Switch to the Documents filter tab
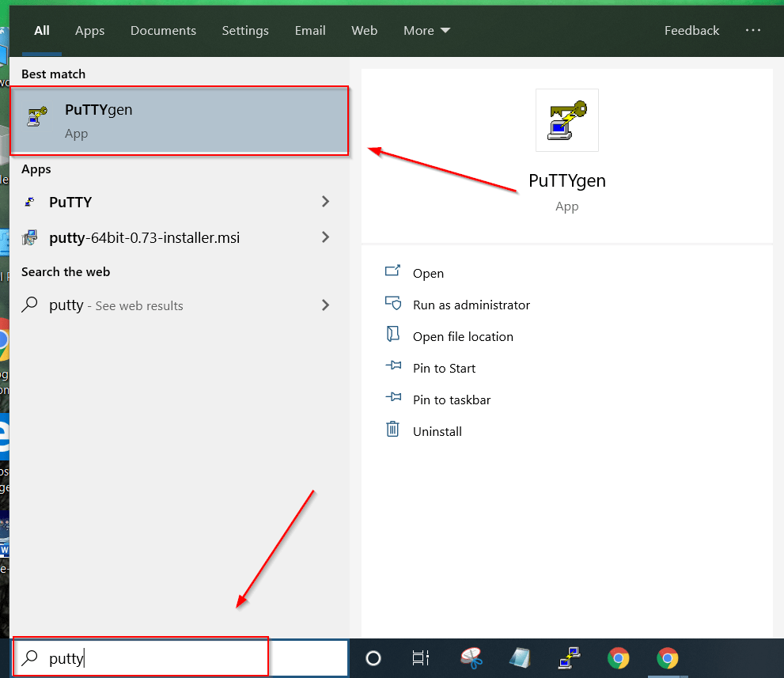 (163, 31)
